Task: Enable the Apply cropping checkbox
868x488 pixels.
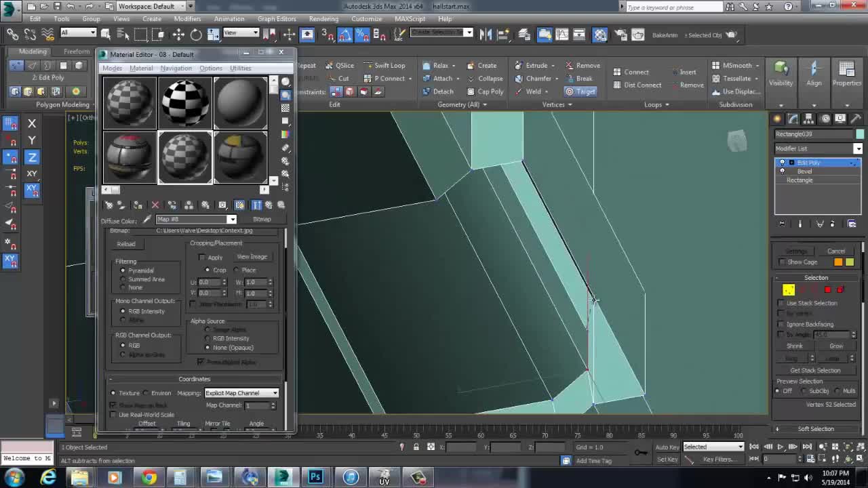Action: (x=202, y=258)
